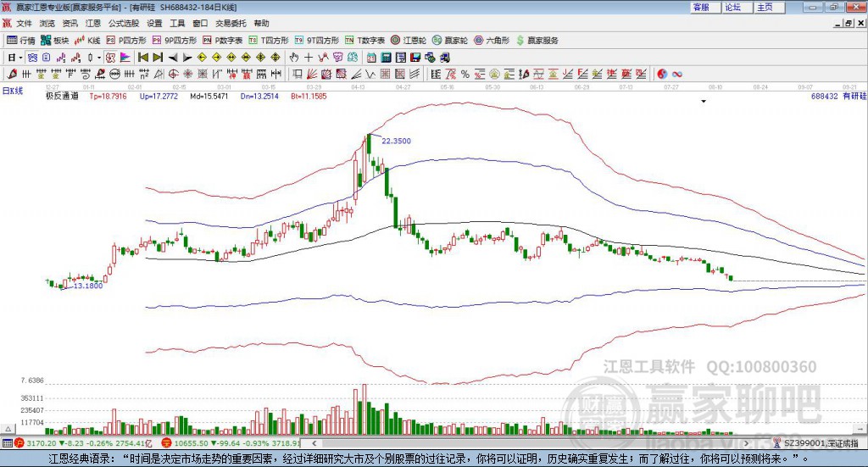Step back with the black left triangle
Screen dimensions: 868x467
(x=173, y=58)
